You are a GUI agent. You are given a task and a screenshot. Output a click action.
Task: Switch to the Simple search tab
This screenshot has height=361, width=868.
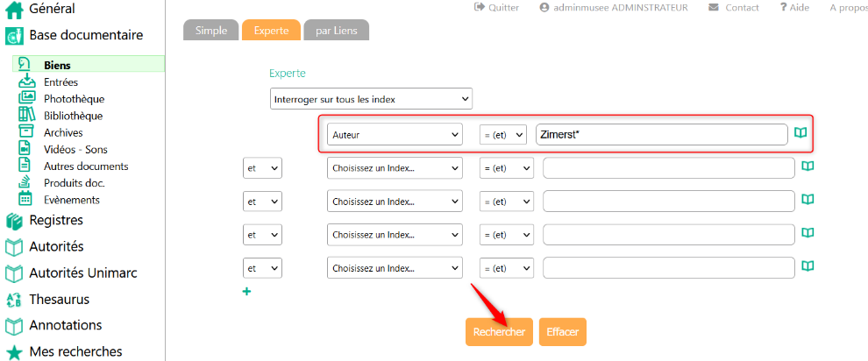210,30
